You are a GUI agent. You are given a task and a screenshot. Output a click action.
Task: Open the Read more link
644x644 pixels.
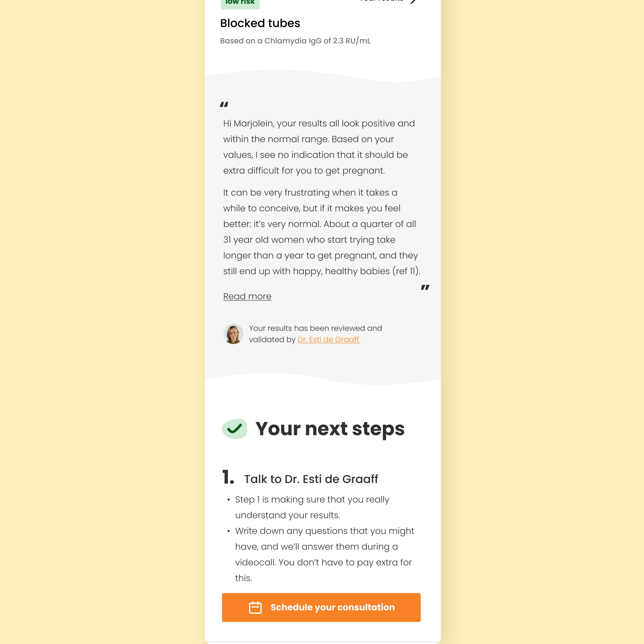(247, 296)
